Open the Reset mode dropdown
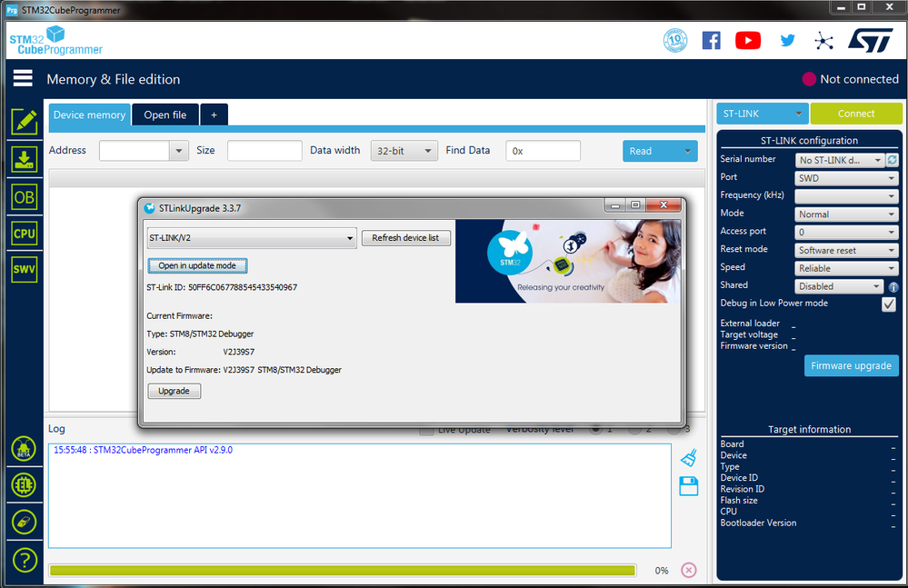Image resolution: width=908 pixels, height=588 pixels. pos(846,250)
